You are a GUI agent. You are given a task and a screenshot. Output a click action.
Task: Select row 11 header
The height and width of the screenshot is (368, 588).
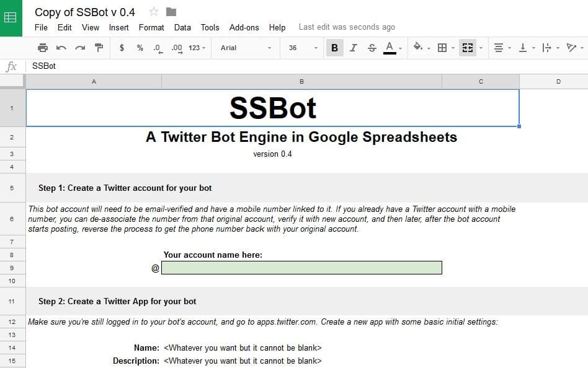pos(12,301)
